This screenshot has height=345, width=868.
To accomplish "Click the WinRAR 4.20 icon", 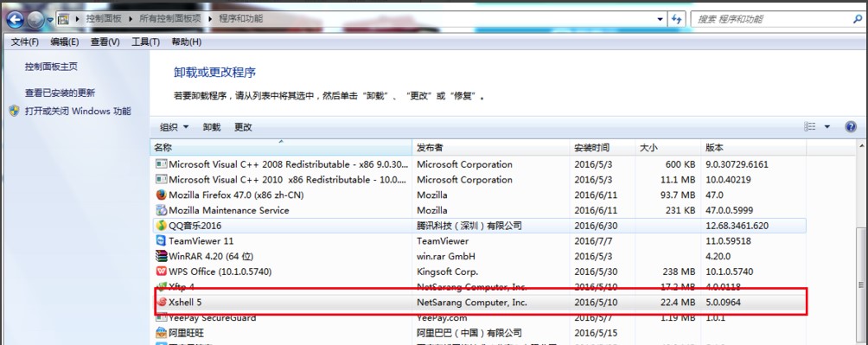I will click(161, 257).
